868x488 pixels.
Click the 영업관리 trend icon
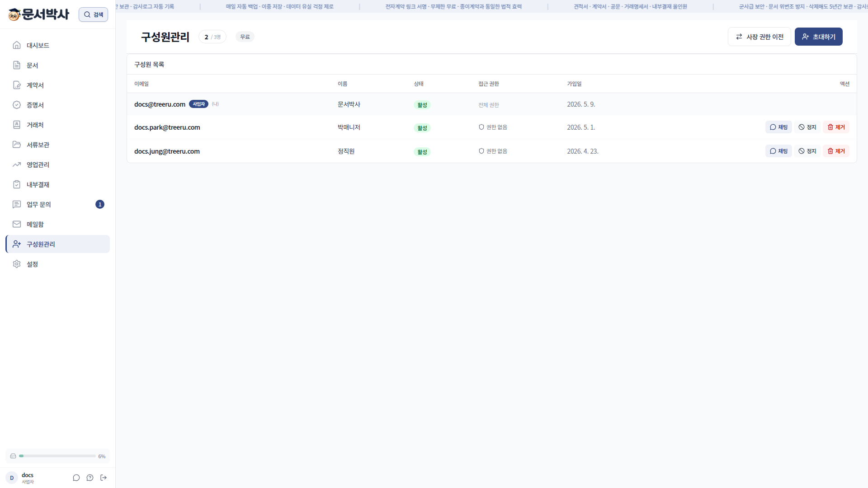click(x=17, y=164)
